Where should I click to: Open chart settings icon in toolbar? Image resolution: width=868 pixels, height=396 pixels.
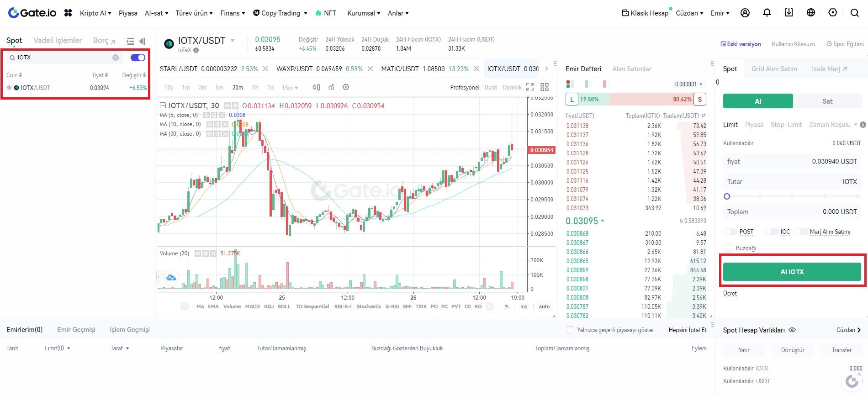(346, 87)
